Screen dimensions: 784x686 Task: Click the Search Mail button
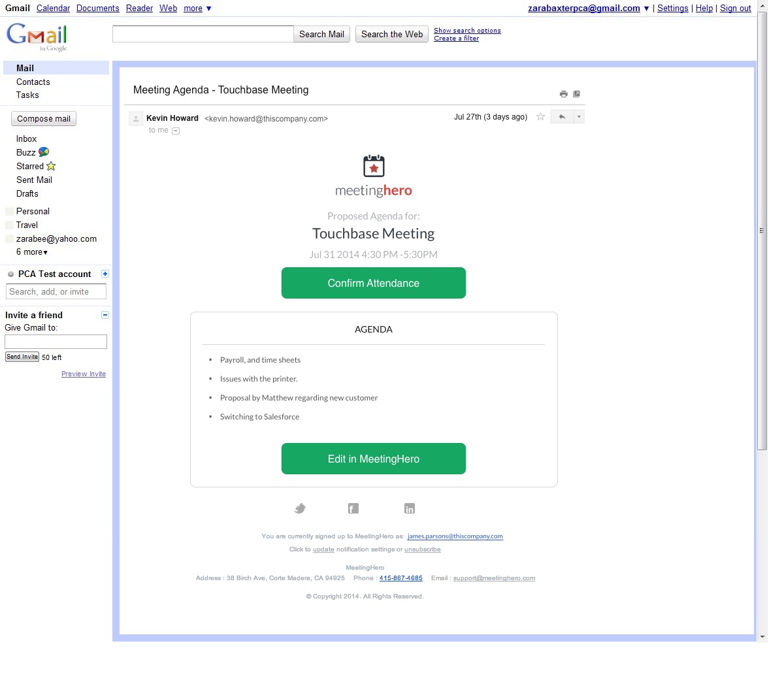click(321, 34)
